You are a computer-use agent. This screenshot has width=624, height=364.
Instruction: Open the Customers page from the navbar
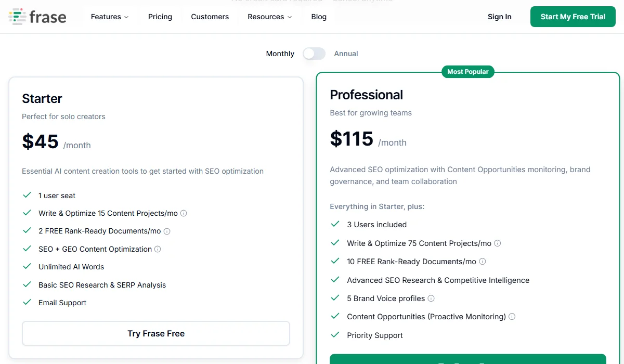tap(210, 17)
